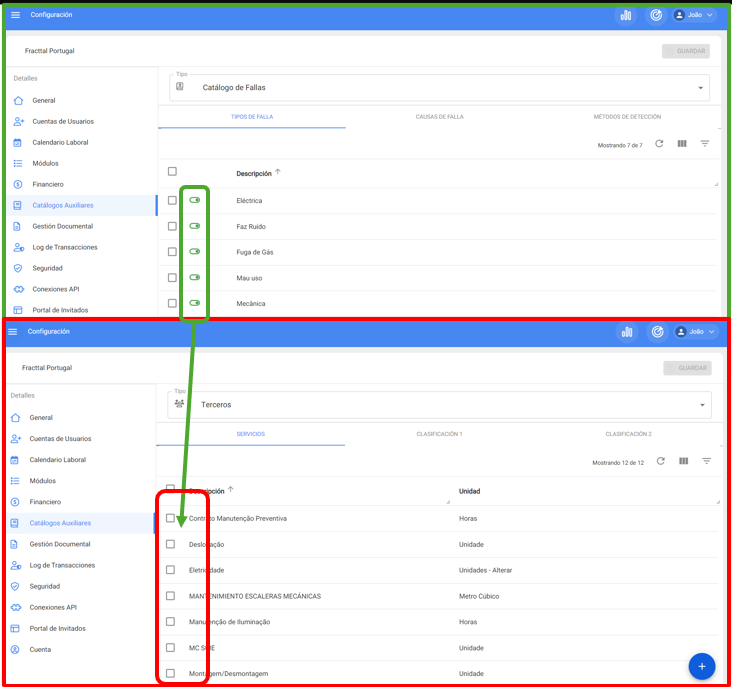
Task: Open column settings icon beside "Mostrando 12 de 12"
Action: (x=683, y=461)
